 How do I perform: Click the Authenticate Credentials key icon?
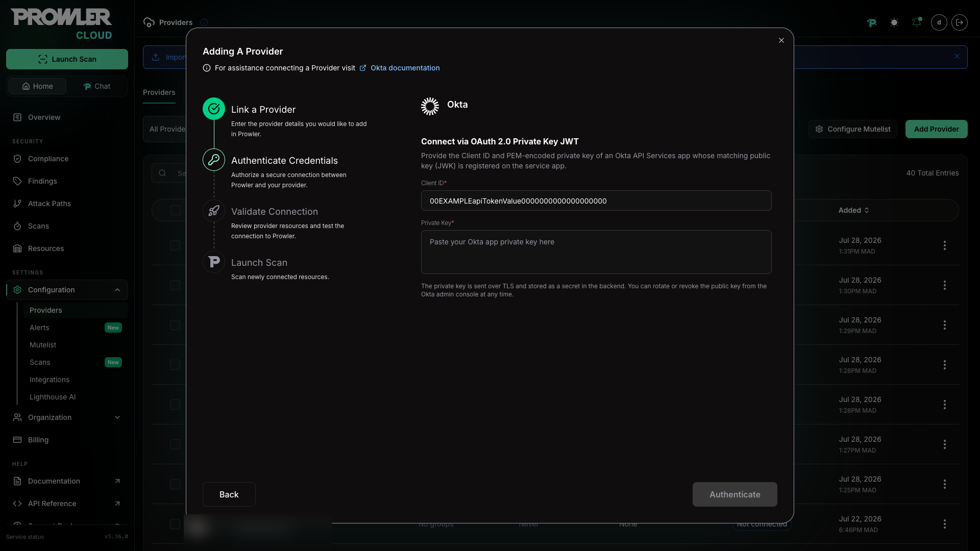click(x=214, y=160)
